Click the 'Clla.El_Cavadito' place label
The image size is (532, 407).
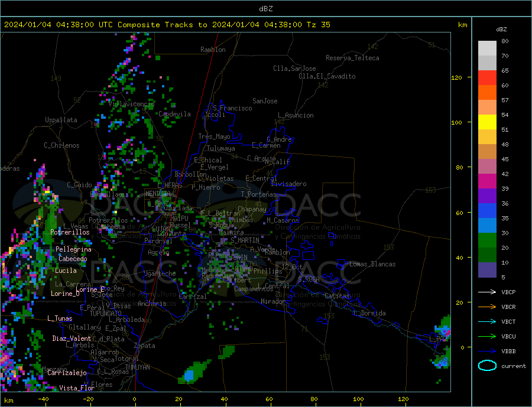coord(327,76)
